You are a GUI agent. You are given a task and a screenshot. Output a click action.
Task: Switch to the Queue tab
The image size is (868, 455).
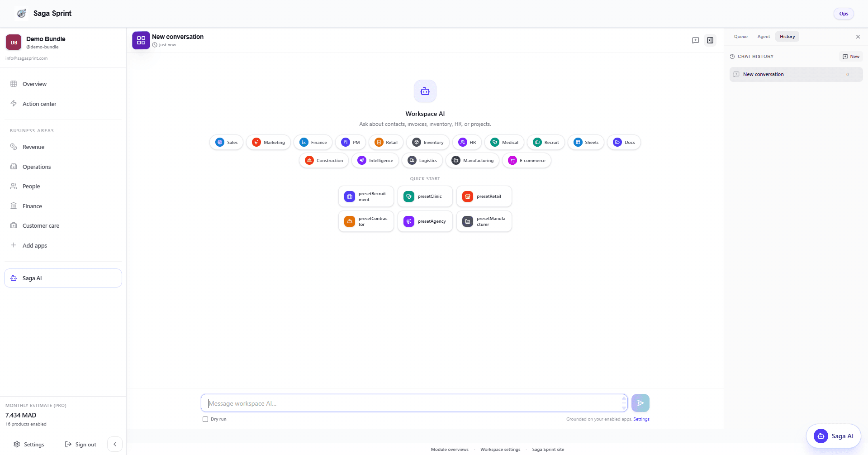tap(741, 37)
